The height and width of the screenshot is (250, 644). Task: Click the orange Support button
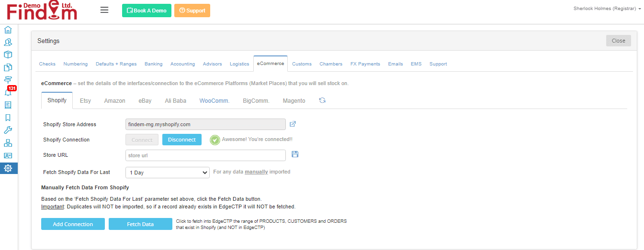192,11
